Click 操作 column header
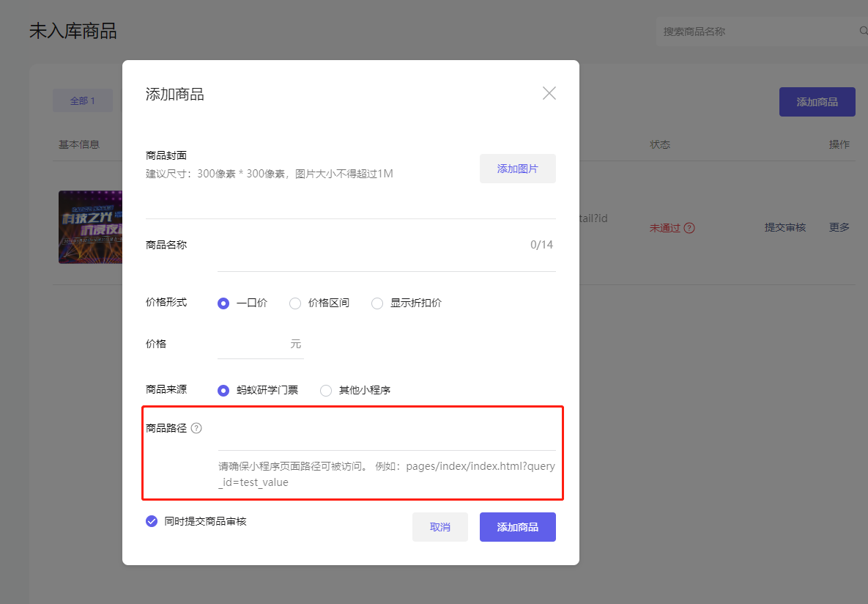The width and height of the screenshot is (868, 604). point(839,144)
